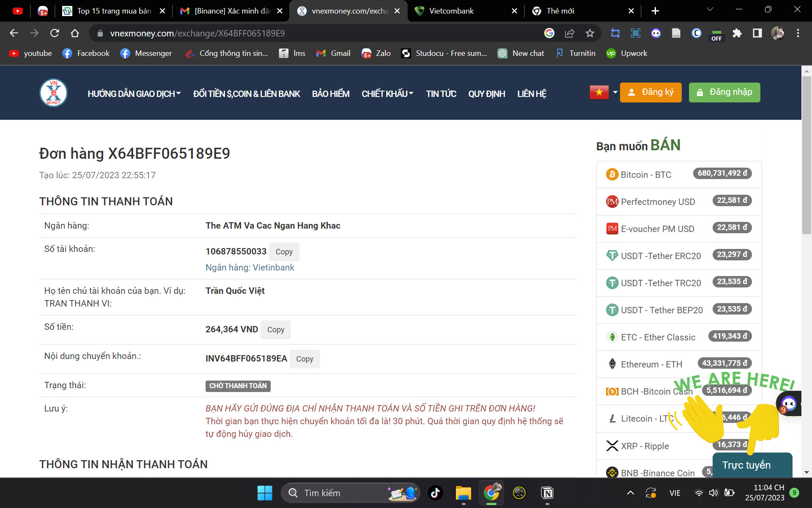Open the Chrome extensions puzzle icon

coord(737,33)
